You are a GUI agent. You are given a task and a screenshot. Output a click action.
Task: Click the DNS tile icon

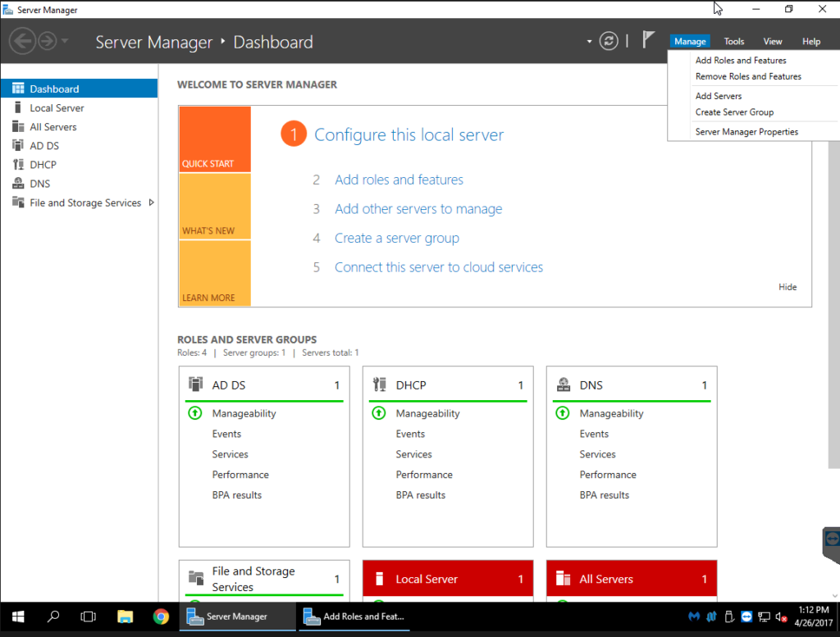pos(564,384)
